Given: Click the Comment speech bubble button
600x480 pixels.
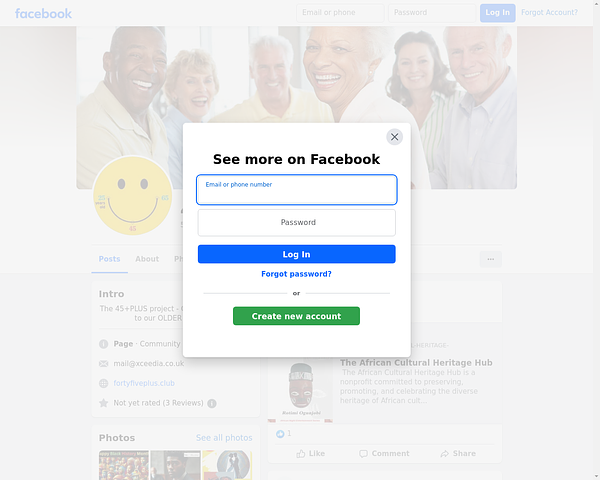Looking at the screenshot, I should 384,454.
